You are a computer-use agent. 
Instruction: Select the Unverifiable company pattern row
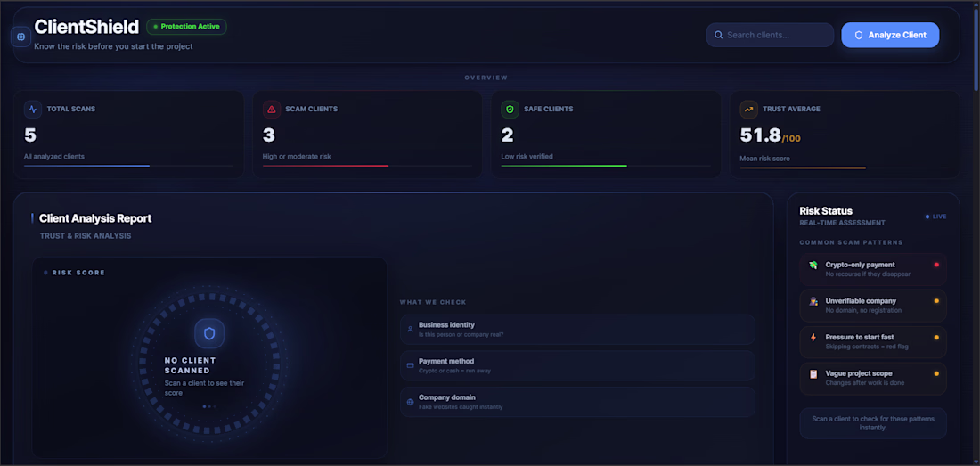(x=873, y=306)
